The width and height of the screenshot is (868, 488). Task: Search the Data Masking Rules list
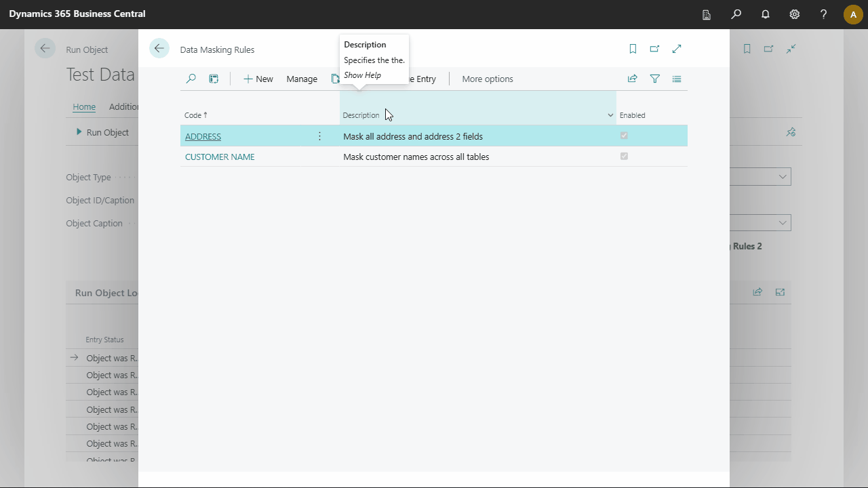click(191, 79)
